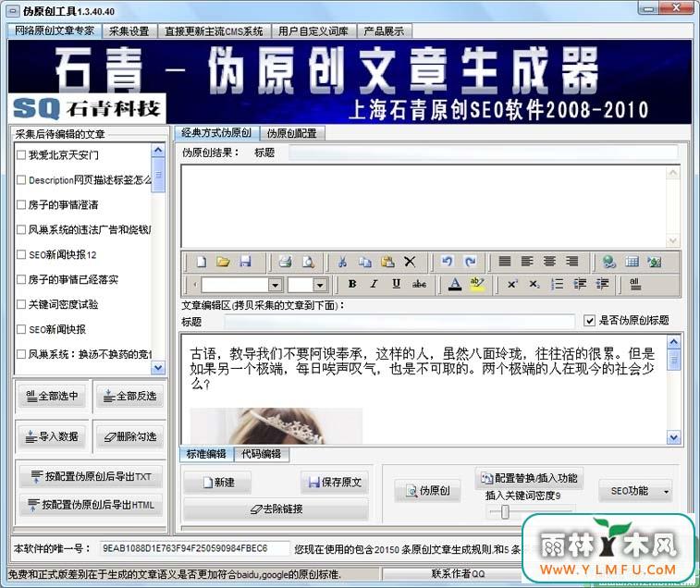
Task: Click the Justify full alignment icon
Action: point(505,262)
